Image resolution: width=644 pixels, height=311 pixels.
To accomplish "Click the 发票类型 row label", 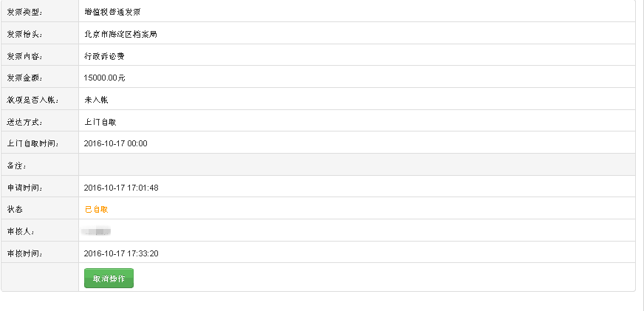I will pos(25,13).
